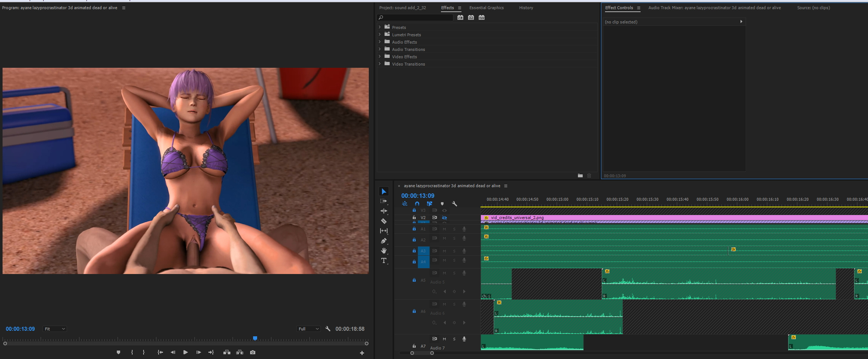
Task: Open the Effects panel menu
Action: tap(460, 8)
